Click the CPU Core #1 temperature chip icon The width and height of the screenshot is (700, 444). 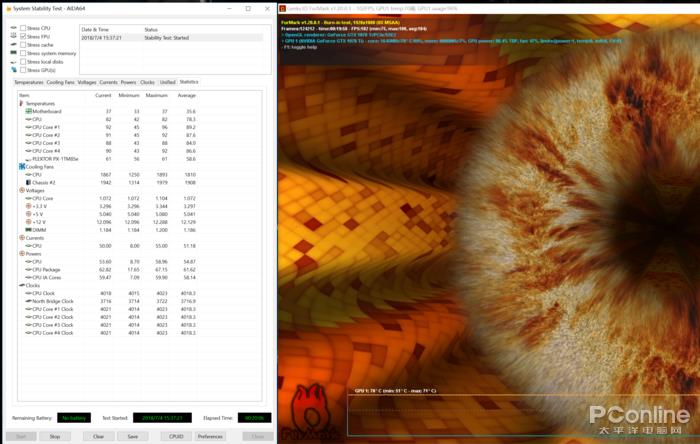click(x=29, y=127)
